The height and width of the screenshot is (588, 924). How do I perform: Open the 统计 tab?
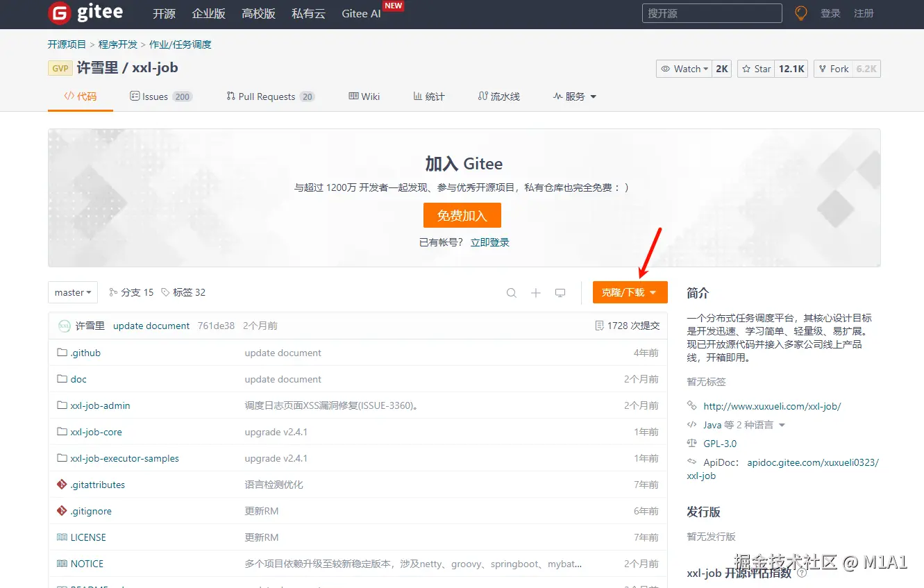[429, 96]
